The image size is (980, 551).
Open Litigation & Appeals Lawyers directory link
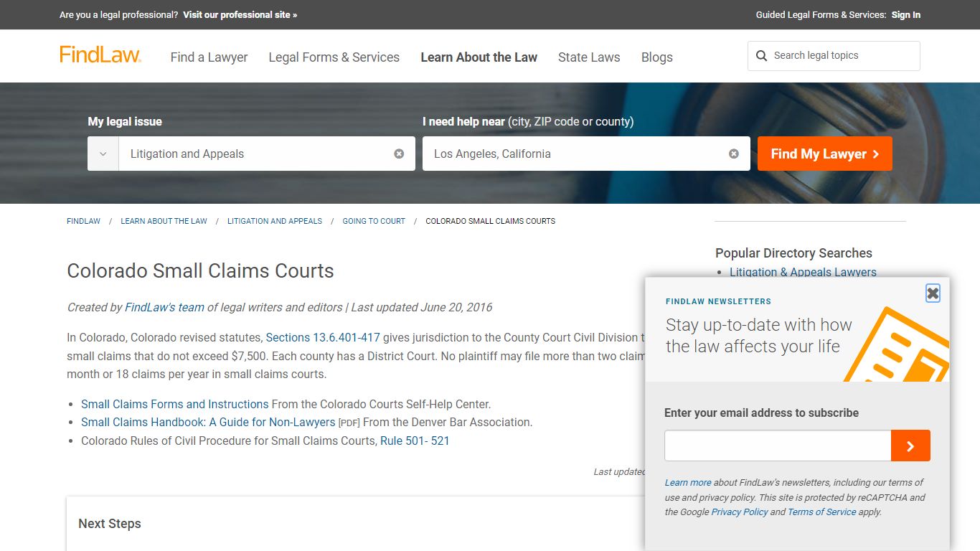803,272
